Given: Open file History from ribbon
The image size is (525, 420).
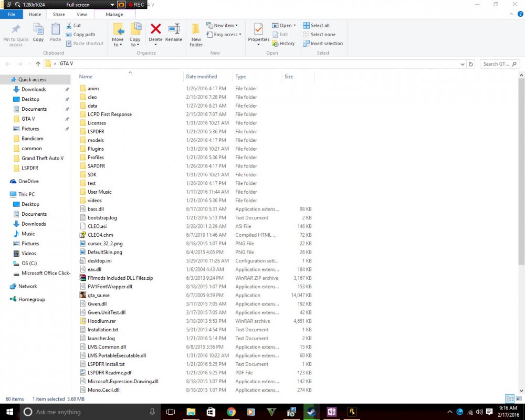Looking at the screenshot, I should point(283,44).
